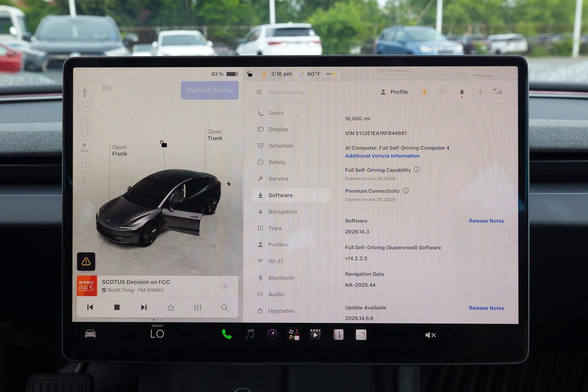Screen dimensions: 588x392
Task: Click the Search Settings field
Action: pos(287,92)
